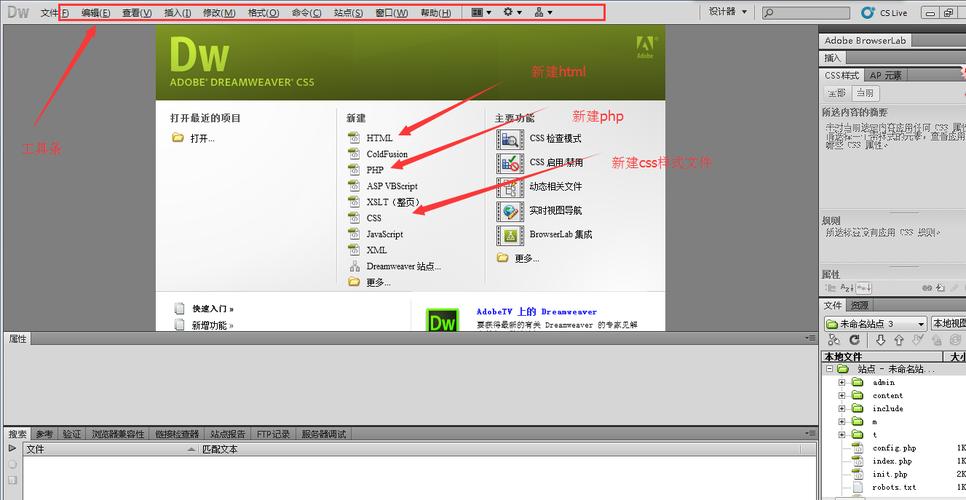Viewport: 966px width, 500px height.
Task: Click the put files up-arrow icon
Action: 899,340
